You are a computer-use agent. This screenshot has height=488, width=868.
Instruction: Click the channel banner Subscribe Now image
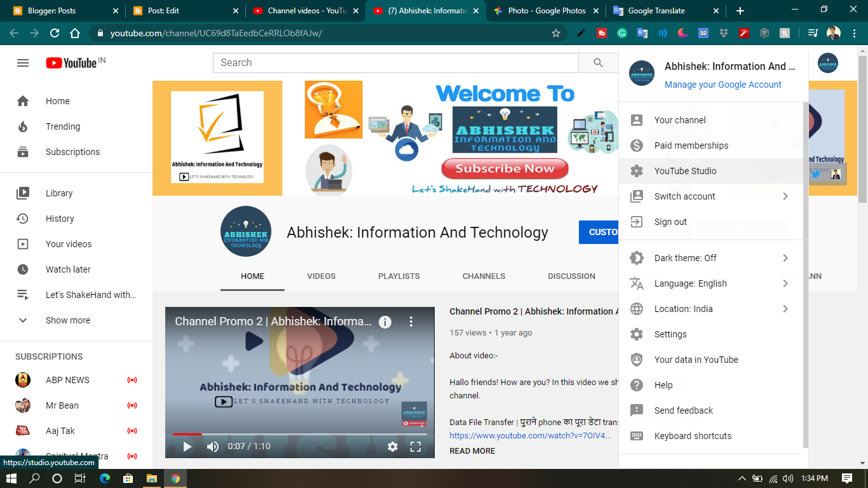click(x=505, y=168)
